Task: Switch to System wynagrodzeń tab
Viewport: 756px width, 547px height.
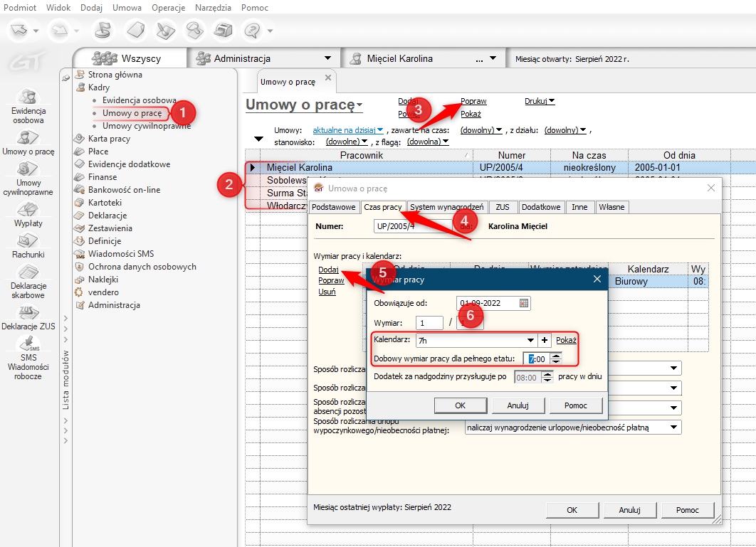Action: tap(447, 207)
